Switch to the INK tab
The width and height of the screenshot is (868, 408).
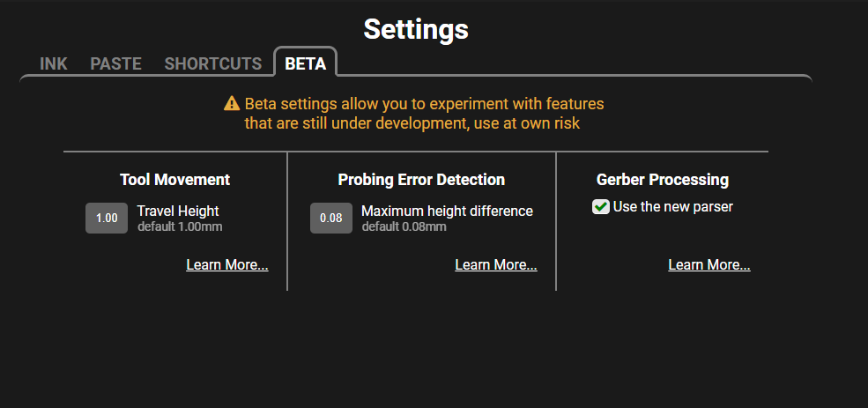point(54,63)
